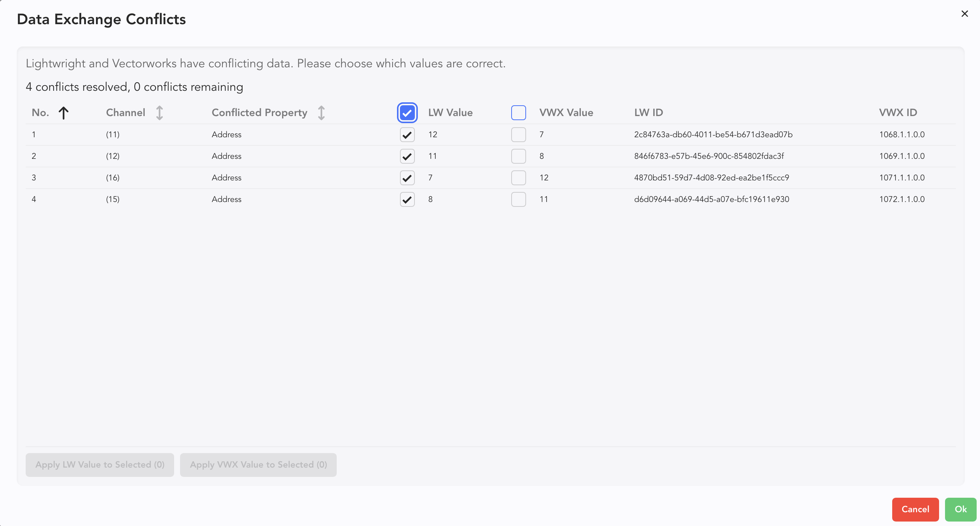This screenshot has width=980, height=526.
Task: Uncheck LW value 8 for channel 15
Action: pos(407,199)
